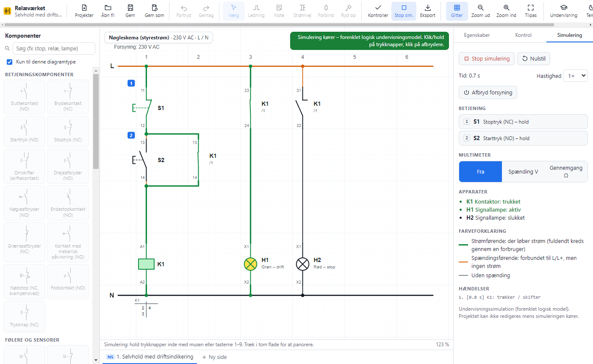The width and height of the screenshot is (593, 364).
Task: Select the Simulering tab
Action: click(x=570, y=35)
